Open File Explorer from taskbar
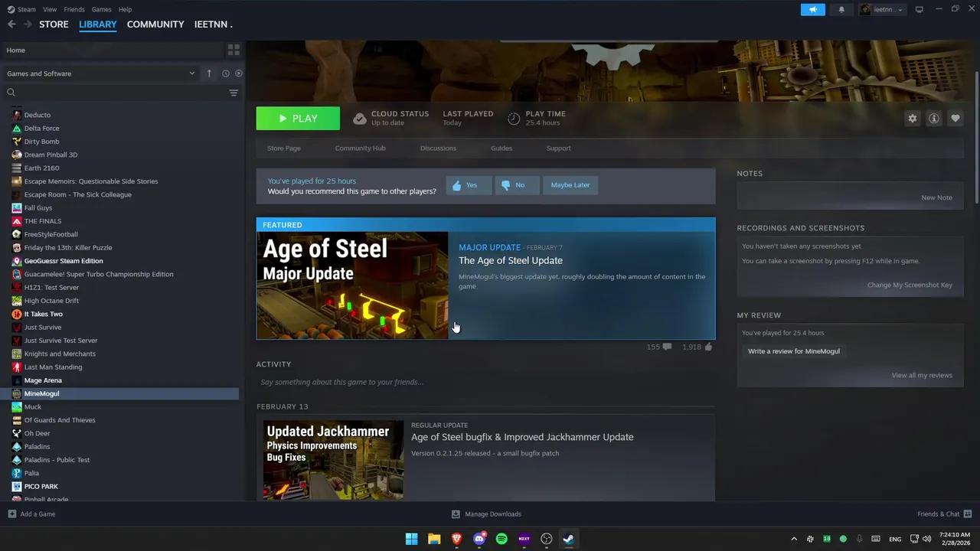This screenshot has width=980, height=551. pos(434,539)
